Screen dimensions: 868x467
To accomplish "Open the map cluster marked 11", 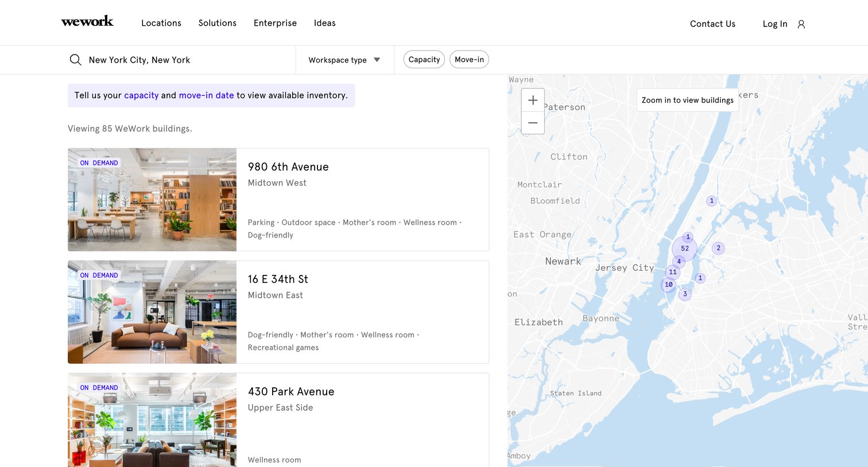I will 673,272.
